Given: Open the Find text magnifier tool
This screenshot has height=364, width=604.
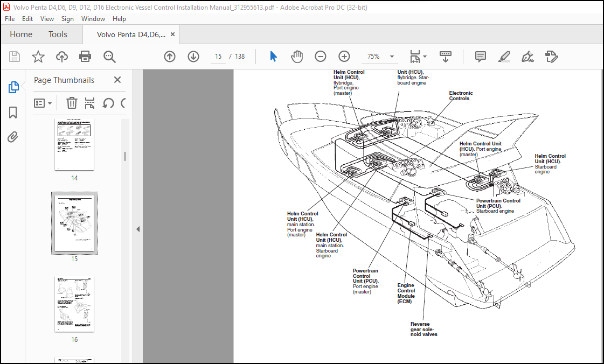Looking at the screenshot, I should pos(109,57).
